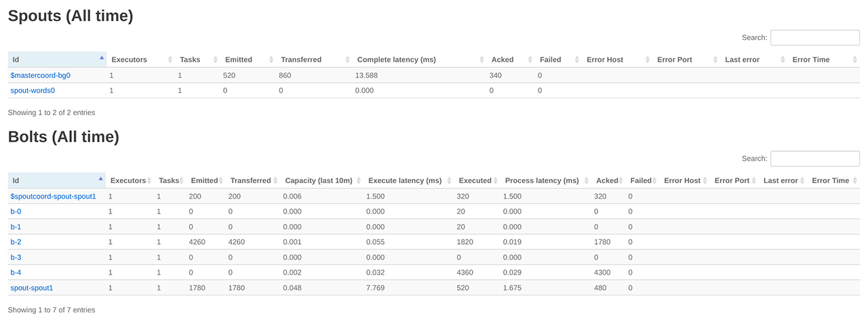This screenshot has height=318, width=868.
Task: Click sort icon beside Process latency (ms) header
Action: [x=585, y=180]
